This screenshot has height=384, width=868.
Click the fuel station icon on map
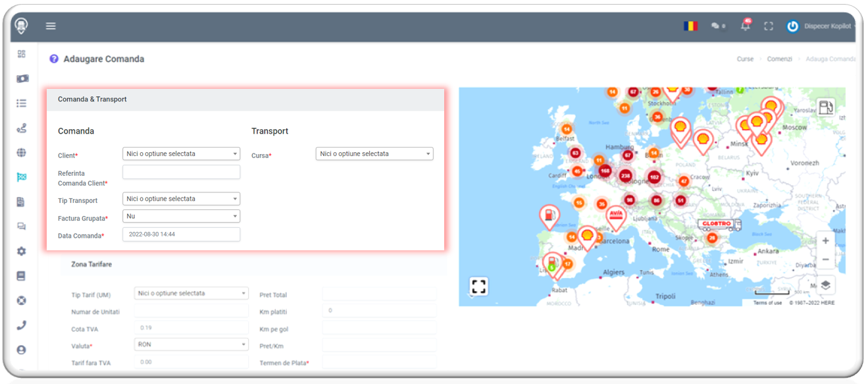point(826,107)
